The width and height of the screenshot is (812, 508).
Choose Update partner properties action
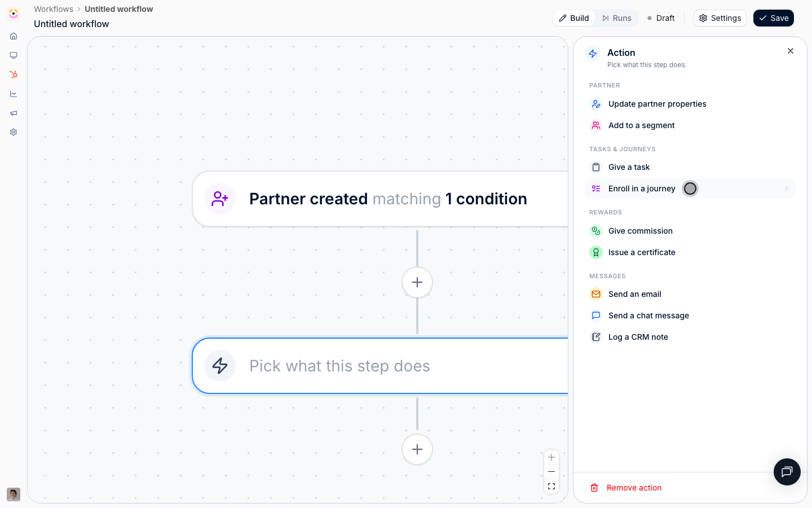click(x=690, y=104)
